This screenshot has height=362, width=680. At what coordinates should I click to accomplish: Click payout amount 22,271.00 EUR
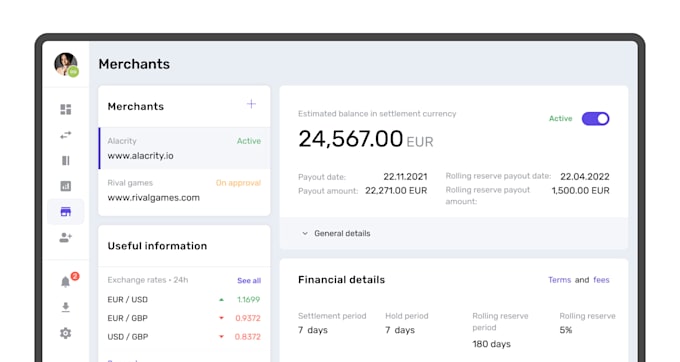pyautogui.click(x=396, y=191)
